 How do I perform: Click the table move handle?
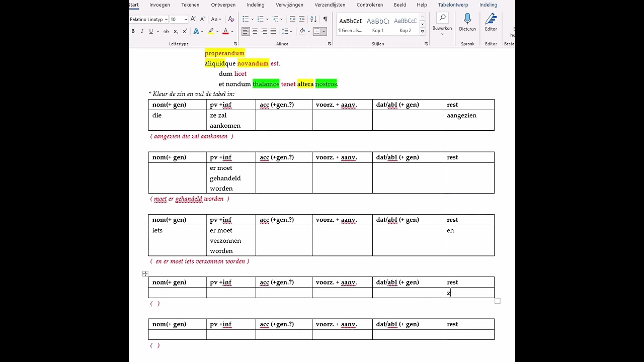pos(145,274)
